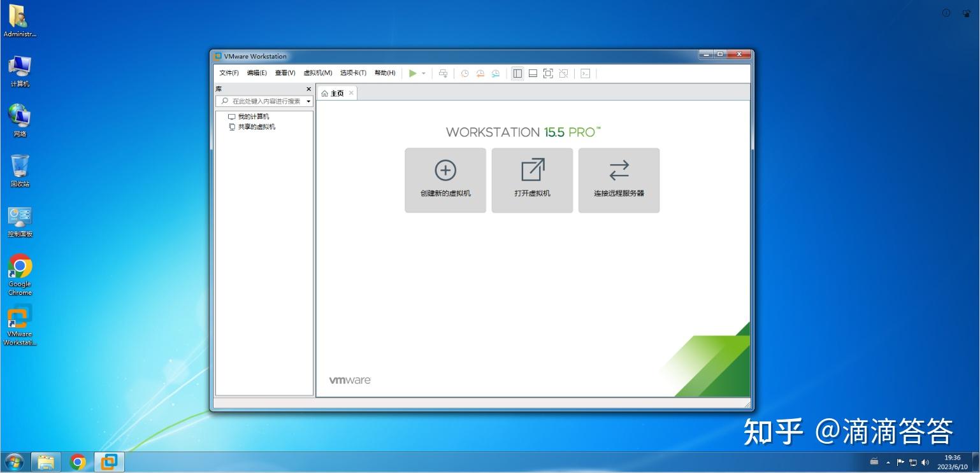Image resolution: width=980 pixels, height=473 pixels.
Task: Click the Revert Snapshot toolbar icon
Action: [x=480, y=73]
